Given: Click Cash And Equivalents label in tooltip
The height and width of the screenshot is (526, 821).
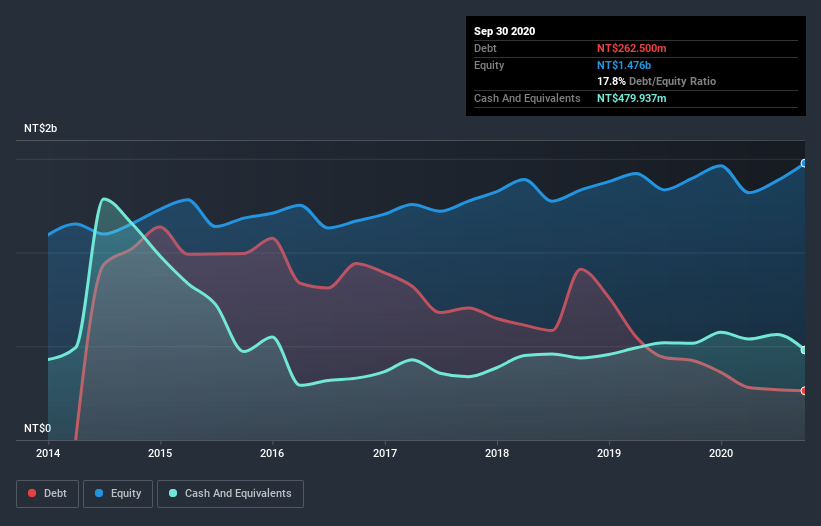Looking at the screenshot, I should tap(527, 98).
